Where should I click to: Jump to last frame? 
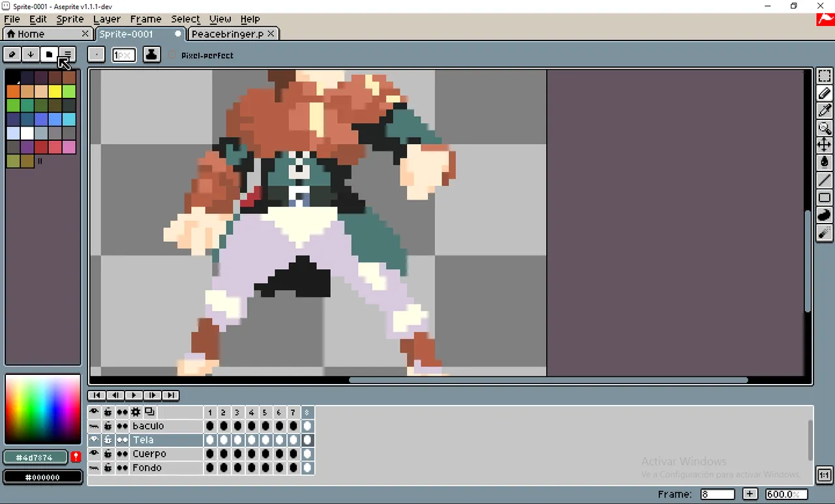tap(170, 395)
